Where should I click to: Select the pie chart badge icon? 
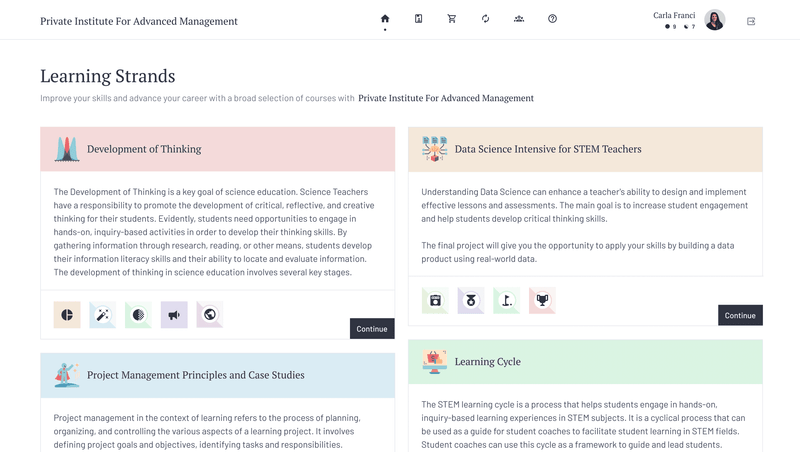click(x=67, y=314)
